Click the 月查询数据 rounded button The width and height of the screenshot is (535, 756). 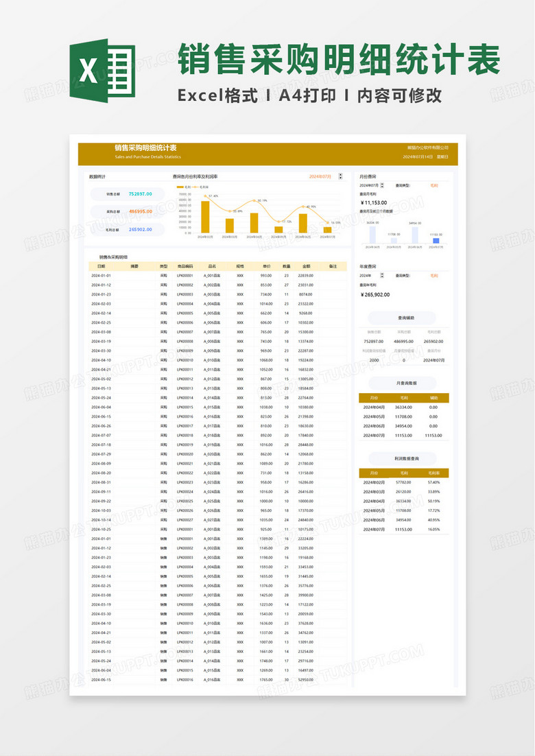(x=403, y=383)
